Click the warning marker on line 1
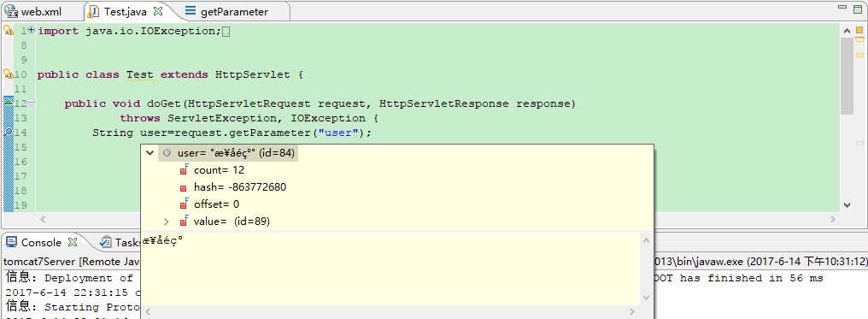Viewport: 868px width, 319px height. [x=8, y=31]
